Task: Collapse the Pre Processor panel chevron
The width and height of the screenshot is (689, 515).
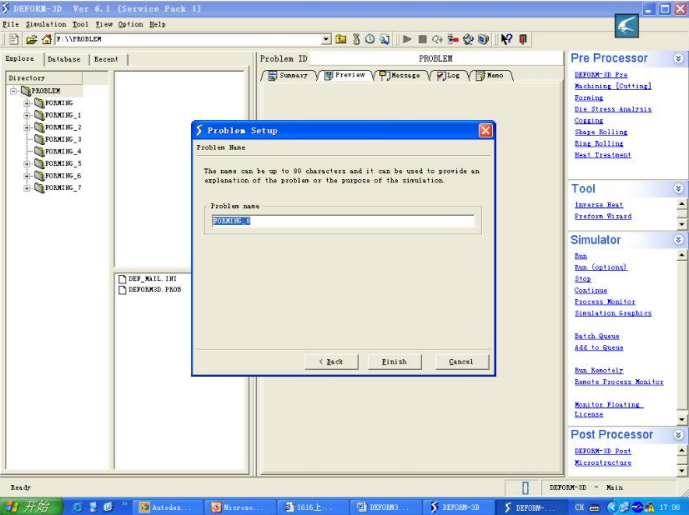Action: coord(678,58)
